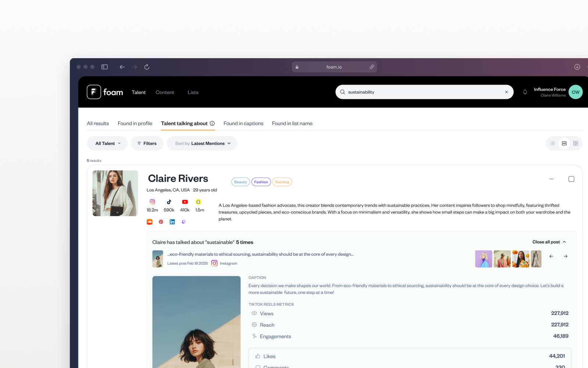Toggle the browser sidebar icon
This screenshot has width=588, height=368.
click(104, 67)
